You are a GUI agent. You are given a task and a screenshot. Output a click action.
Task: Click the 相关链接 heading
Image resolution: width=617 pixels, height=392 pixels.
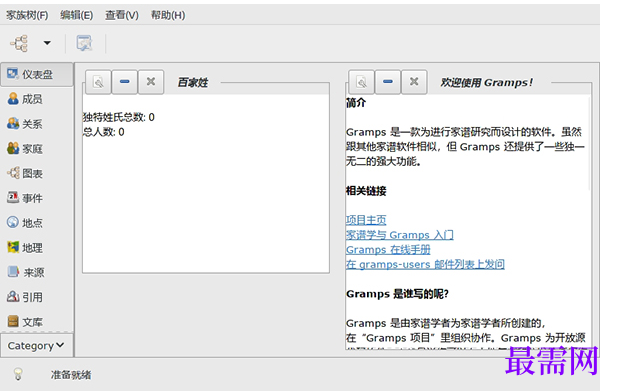pyautogui.click(x=366, y=191)
